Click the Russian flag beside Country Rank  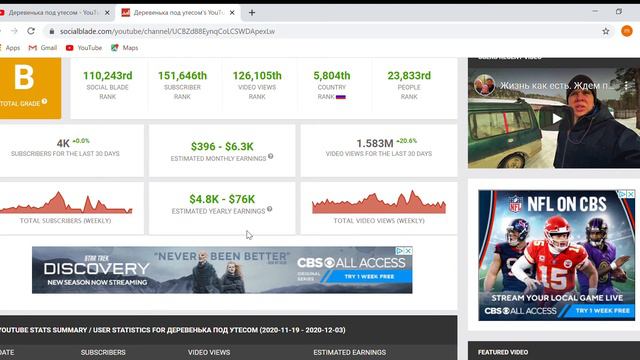tap(341, 97)
